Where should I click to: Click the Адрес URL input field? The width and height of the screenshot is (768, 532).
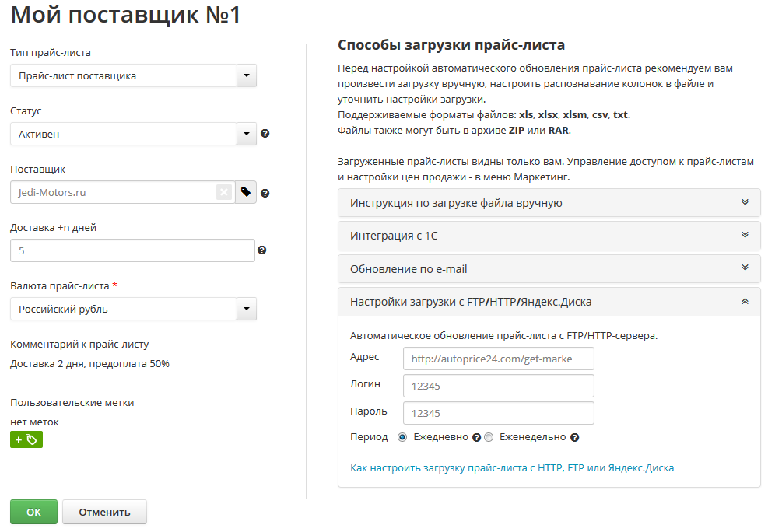(x=498, y=359)
